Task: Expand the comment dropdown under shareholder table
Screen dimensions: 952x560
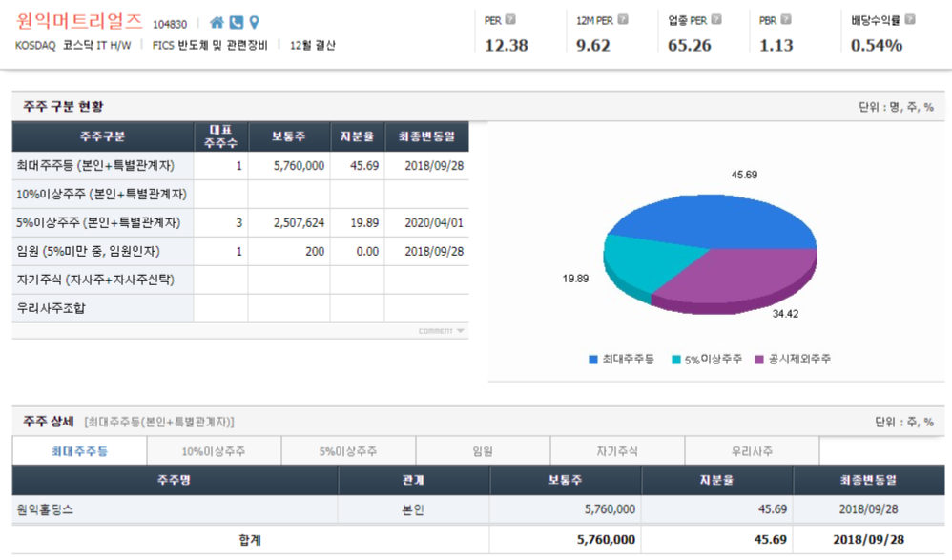Action: click(442, 330)
